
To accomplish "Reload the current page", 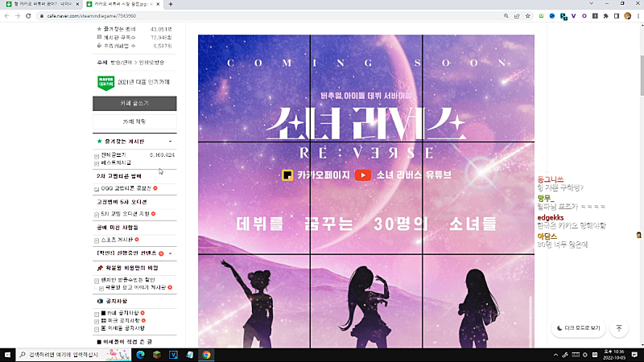I will 28,16.
